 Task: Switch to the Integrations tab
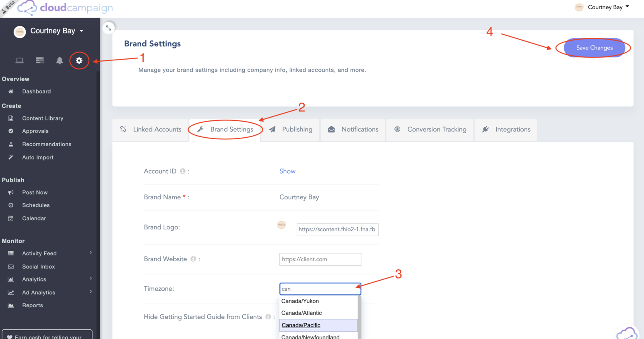(506, 130)
